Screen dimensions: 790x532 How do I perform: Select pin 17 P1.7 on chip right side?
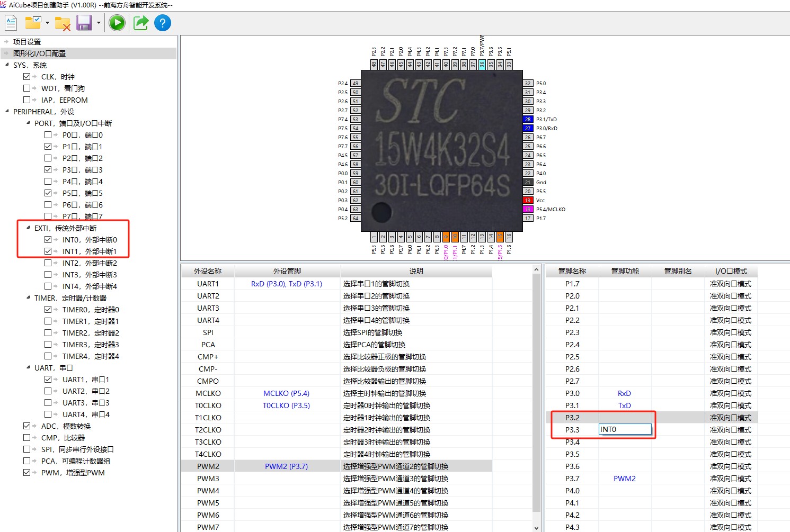click(528, 218)
